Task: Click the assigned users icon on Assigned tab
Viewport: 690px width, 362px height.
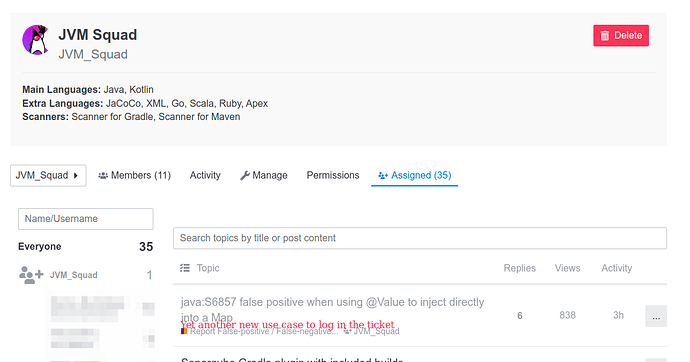Action: coord(383,176)
